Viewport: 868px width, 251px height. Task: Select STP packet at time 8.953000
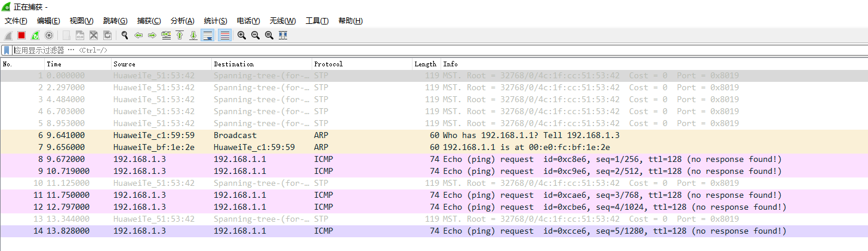pyautogui.click(x=434, y=123)
